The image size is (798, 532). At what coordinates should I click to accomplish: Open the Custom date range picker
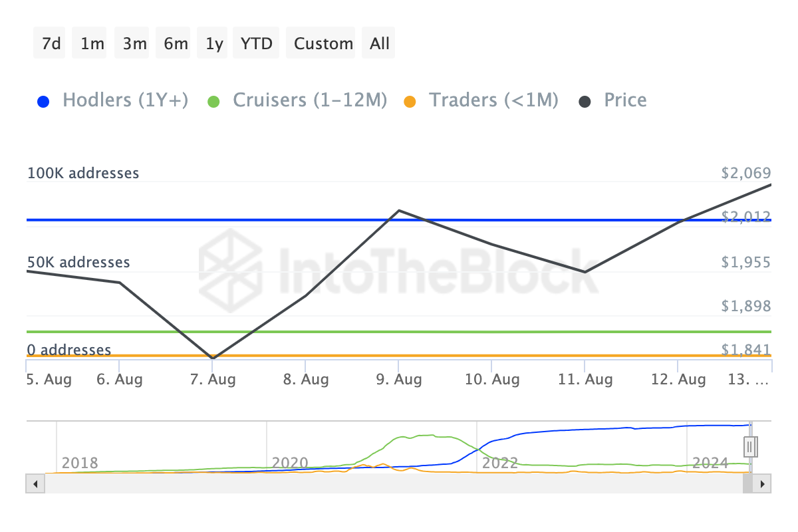323,43
